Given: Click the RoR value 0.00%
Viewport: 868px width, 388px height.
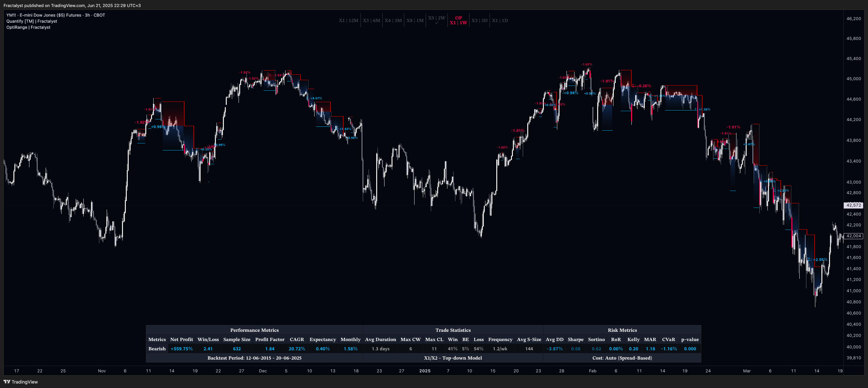Looking at the screenshot, I should 616,349.
